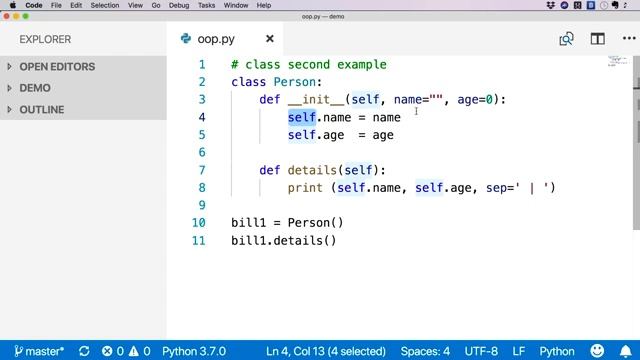Select the oop.py editor tab
This screenshot has height=360, width=640.
[x=225, y=39]
